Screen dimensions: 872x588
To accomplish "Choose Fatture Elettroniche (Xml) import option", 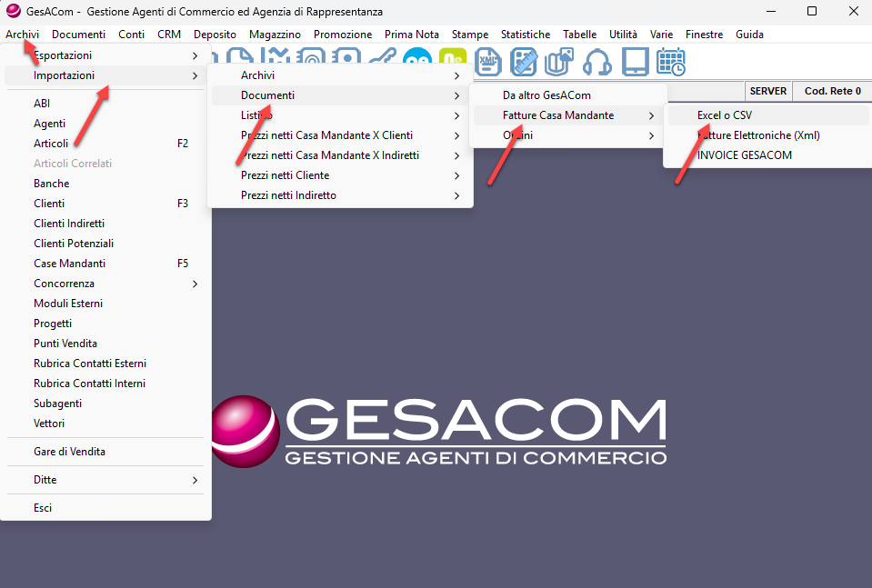I will 768,135.
